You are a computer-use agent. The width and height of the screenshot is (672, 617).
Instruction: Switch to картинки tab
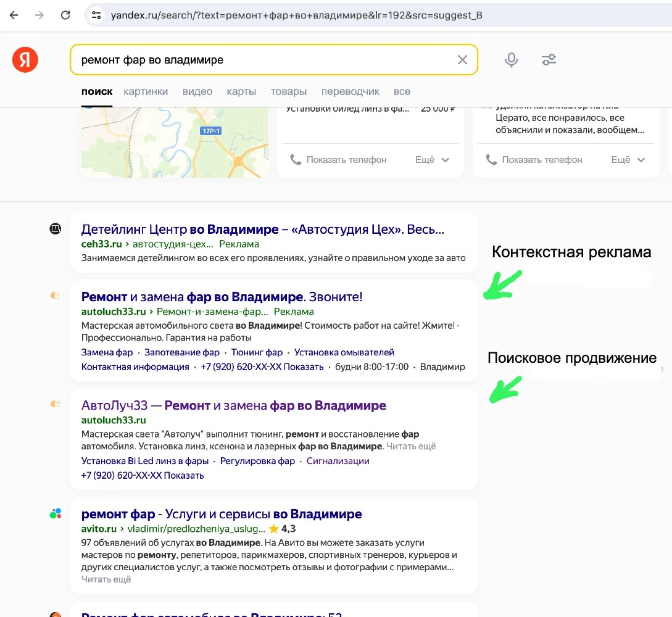tap(146, 92)
